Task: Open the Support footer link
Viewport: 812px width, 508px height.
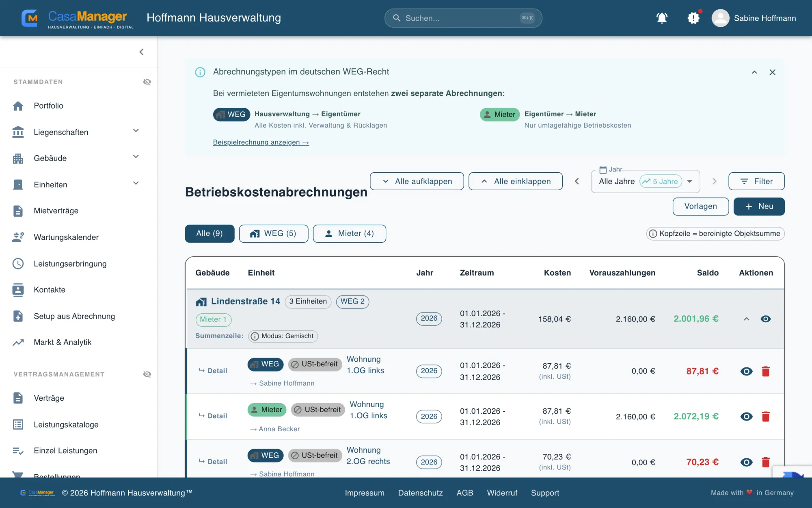Action: [x=545, y=493]
